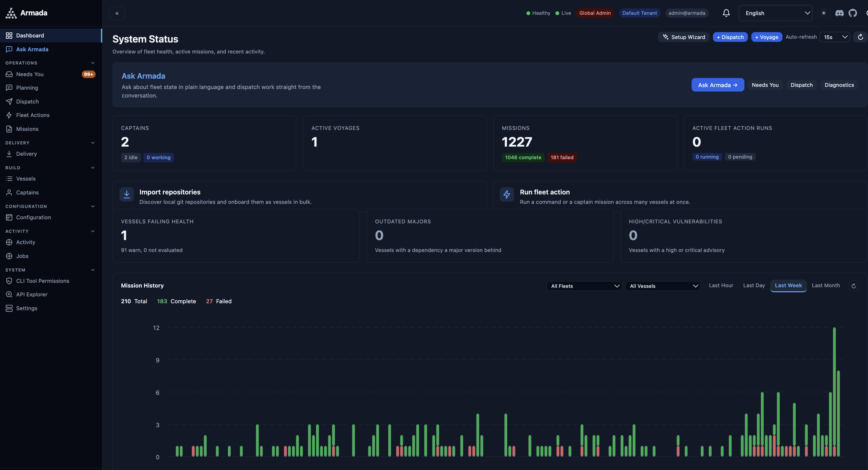Screen dimensions: 868x470
Task: Toggle the light theme sun icon
Action: pos(824,13)
